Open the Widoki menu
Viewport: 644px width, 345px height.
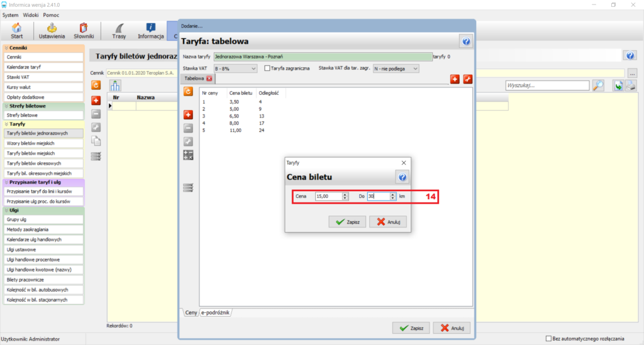click(30, 15)
